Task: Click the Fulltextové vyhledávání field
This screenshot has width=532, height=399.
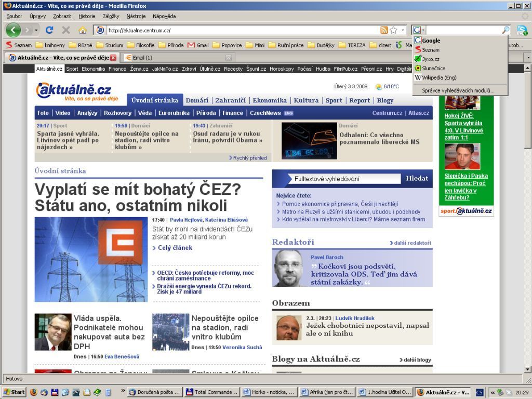Action: click(x=345, y=179)
